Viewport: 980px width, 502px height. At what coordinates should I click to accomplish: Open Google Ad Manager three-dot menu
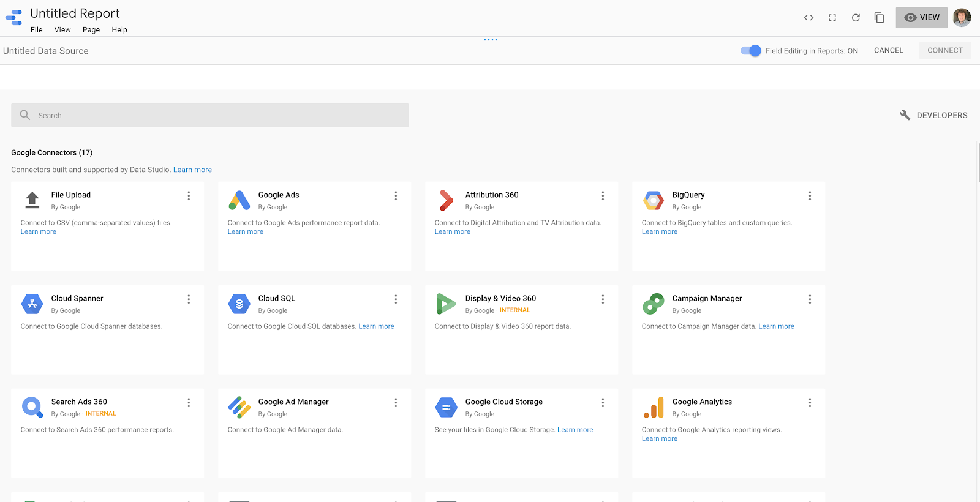click(x=396, y=403)
